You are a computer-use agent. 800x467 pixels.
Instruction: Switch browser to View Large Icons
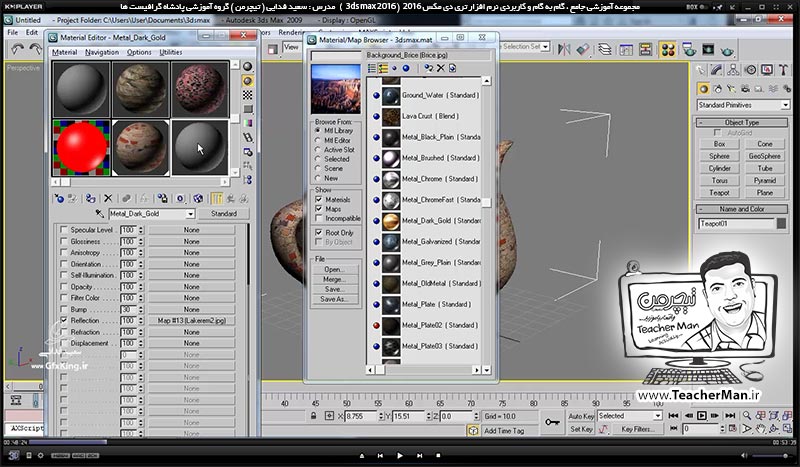[406, 68]
